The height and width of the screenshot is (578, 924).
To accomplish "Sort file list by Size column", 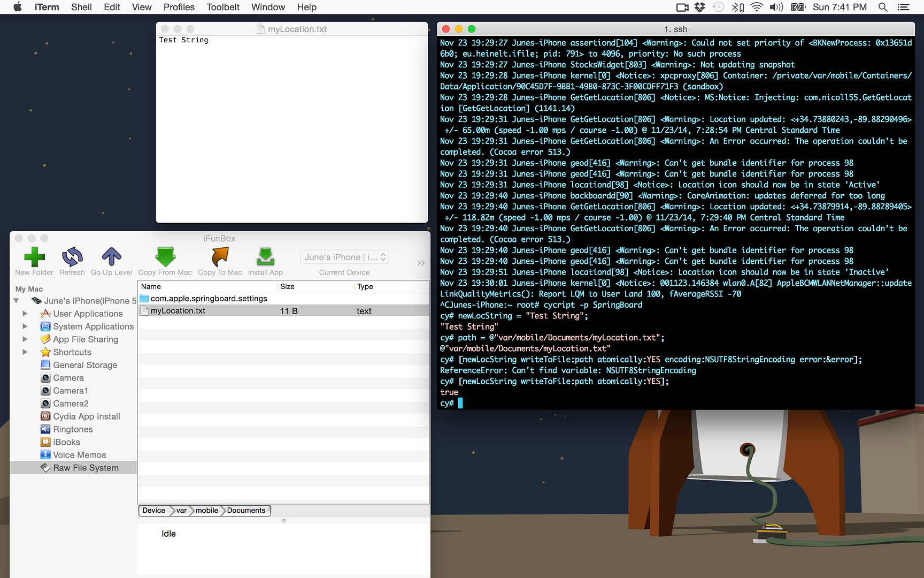I will (x=315, y=287).
